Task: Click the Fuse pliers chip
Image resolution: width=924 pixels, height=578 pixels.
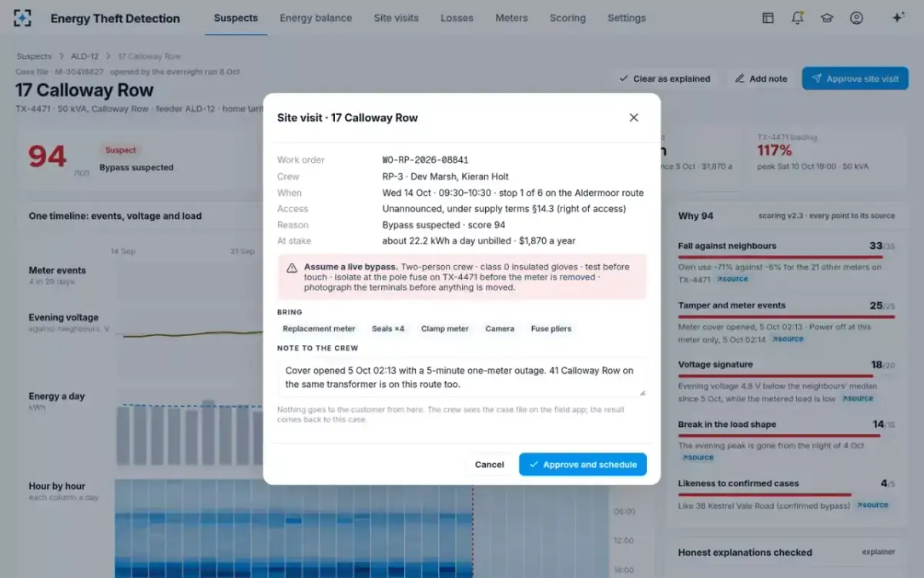Action: pos(551,329)
